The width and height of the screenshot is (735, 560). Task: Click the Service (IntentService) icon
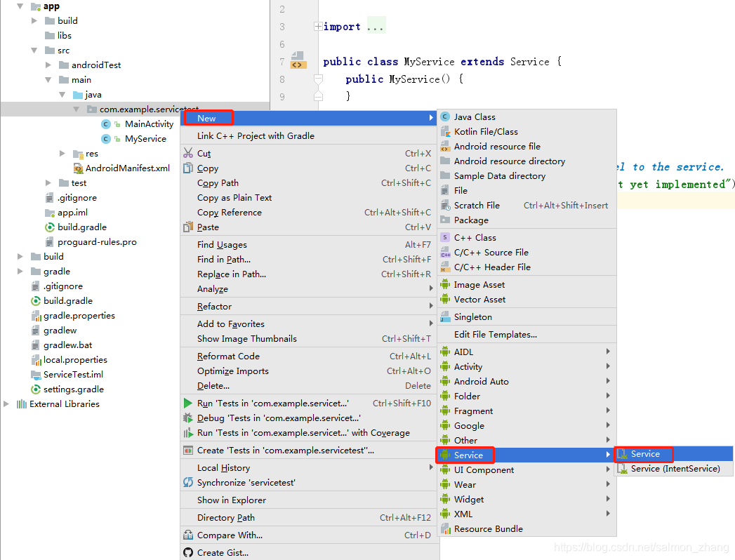click(623, 468)
